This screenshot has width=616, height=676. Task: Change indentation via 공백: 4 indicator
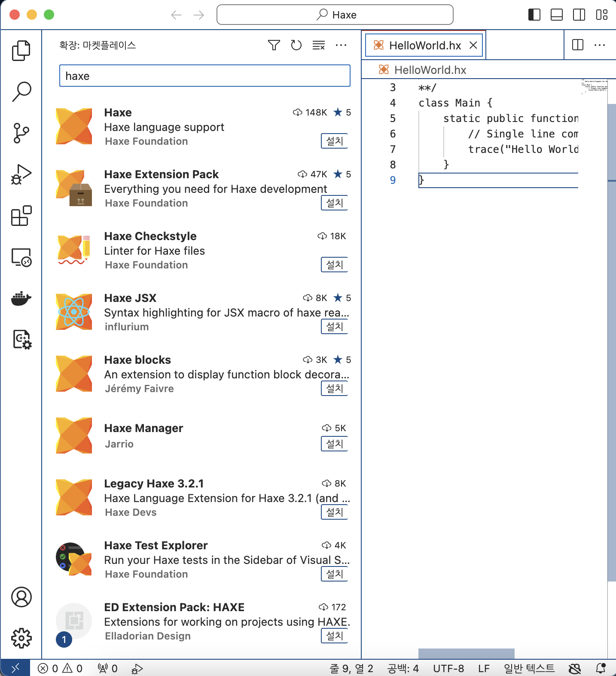(x=403, y=668)
